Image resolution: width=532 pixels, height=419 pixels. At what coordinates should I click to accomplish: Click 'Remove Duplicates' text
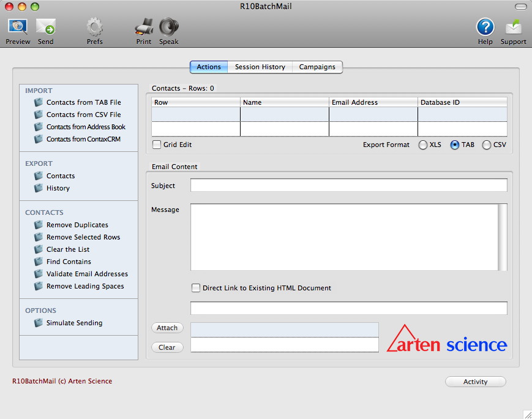(77, 225)
